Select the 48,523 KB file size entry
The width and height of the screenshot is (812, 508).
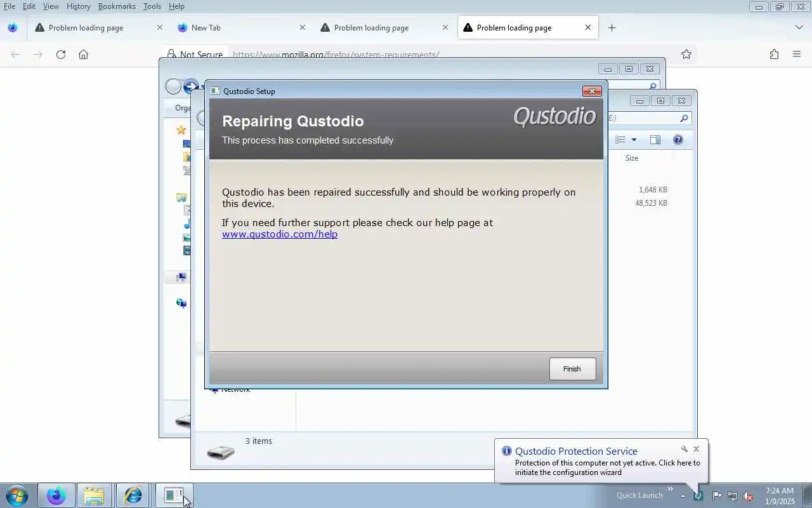(651, 203)
